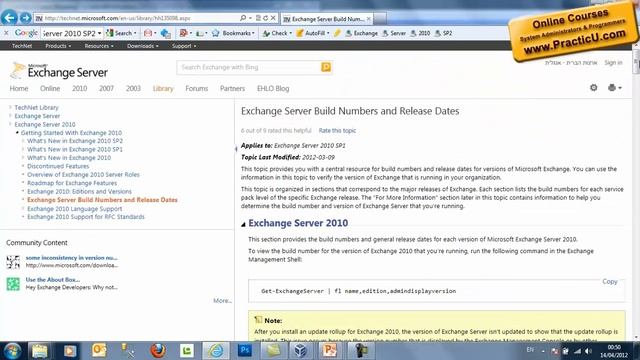Click the Stop loading X in address bar
This screenshot has height=360, width=640.
click(273, 18)
